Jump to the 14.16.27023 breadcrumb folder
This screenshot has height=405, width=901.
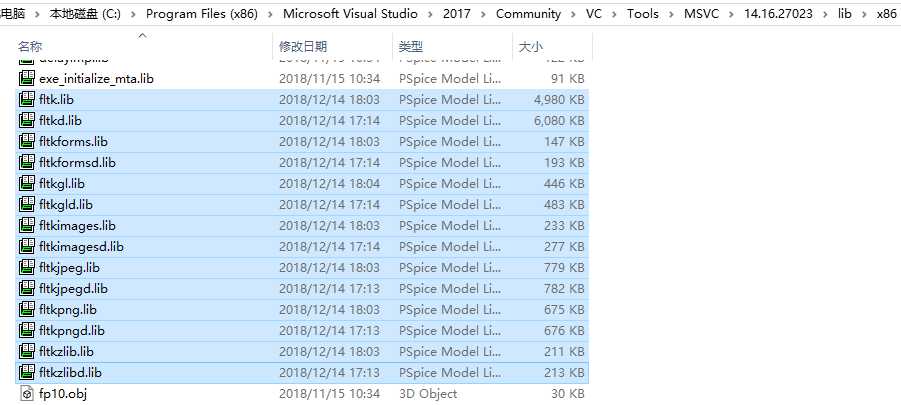(x=778, y=14)
